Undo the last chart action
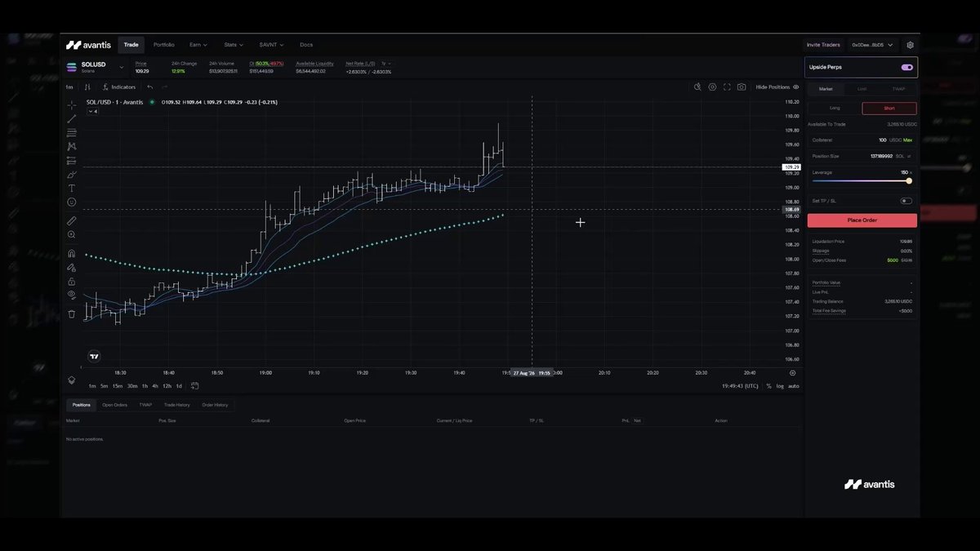This screenshot has width=980, height=551. tap(150, 87)
